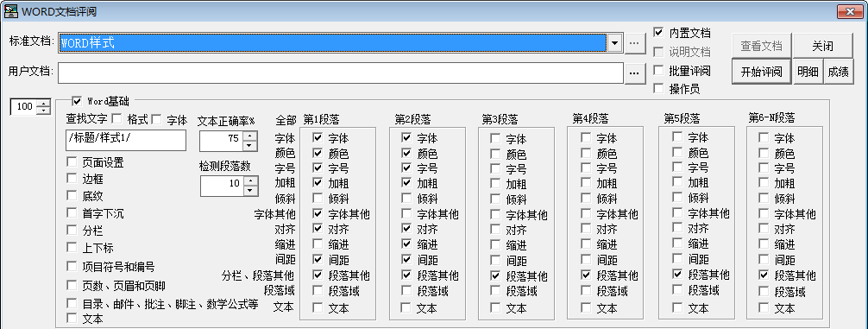Increase the 文本正确率% spinner value
The image size is (868, 329).
tap(251, 136)
